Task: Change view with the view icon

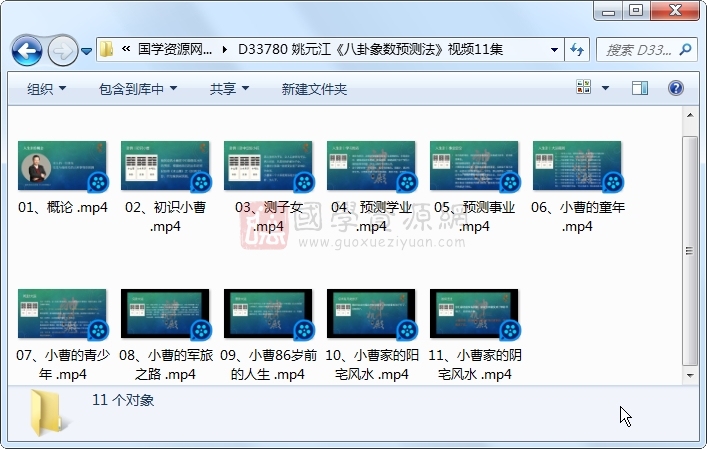Action: point(583,87)
